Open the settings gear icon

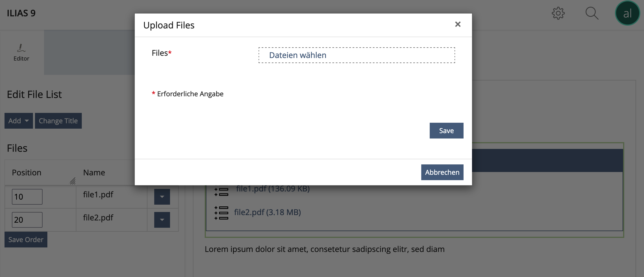point(558,13)
